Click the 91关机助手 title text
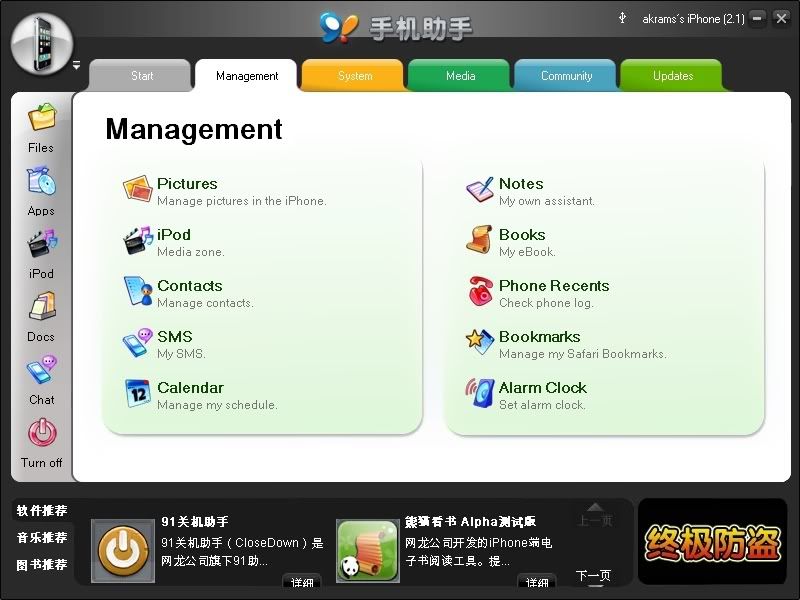 coord(195,521)
